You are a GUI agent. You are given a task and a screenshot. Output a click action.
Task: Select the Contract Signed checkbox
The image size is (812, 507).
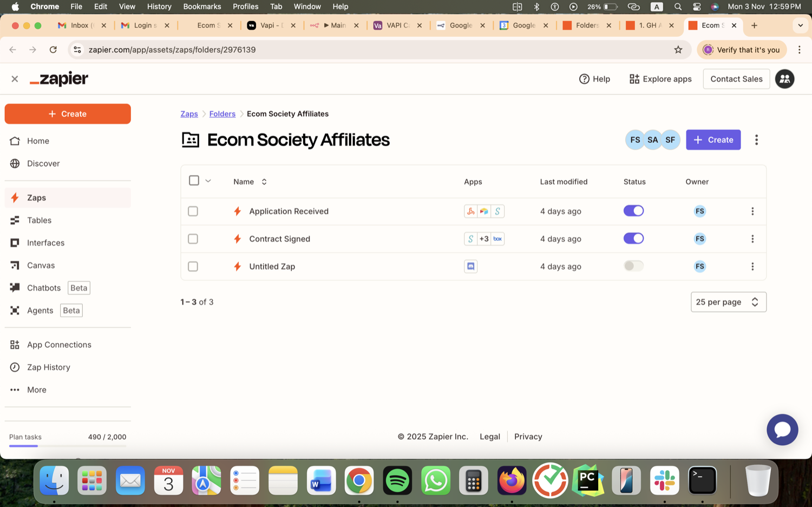(193, 239)
